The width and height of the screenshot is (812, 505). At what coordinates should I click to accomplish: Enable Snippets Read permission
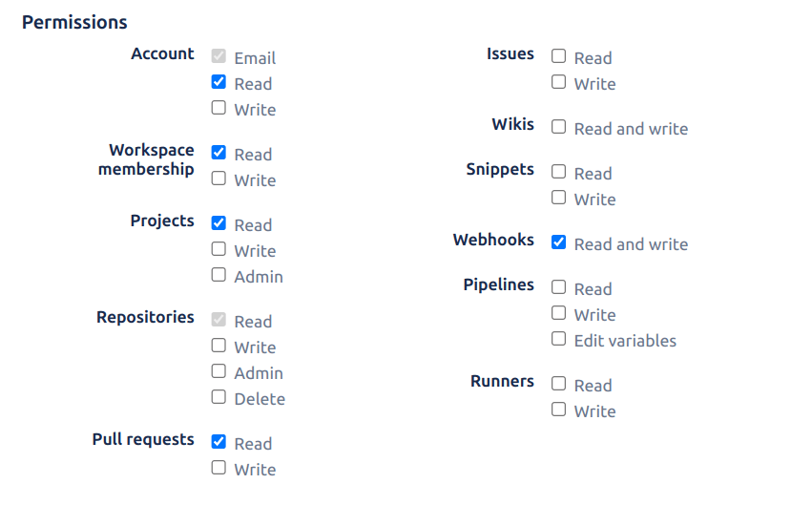pyautogui.click(x=558, y=173)
